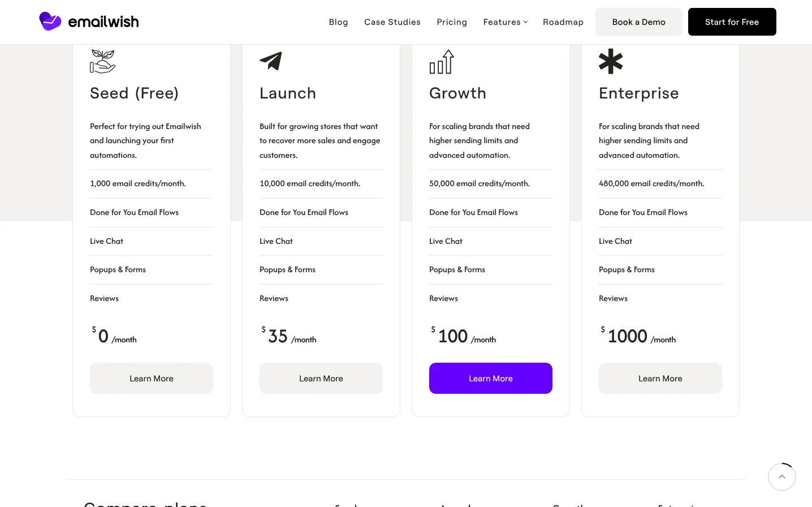Click 'Reviews' in Seed plan
This screenshot has height=507, width=812.
pyautogui.click(x=104, y=298)
